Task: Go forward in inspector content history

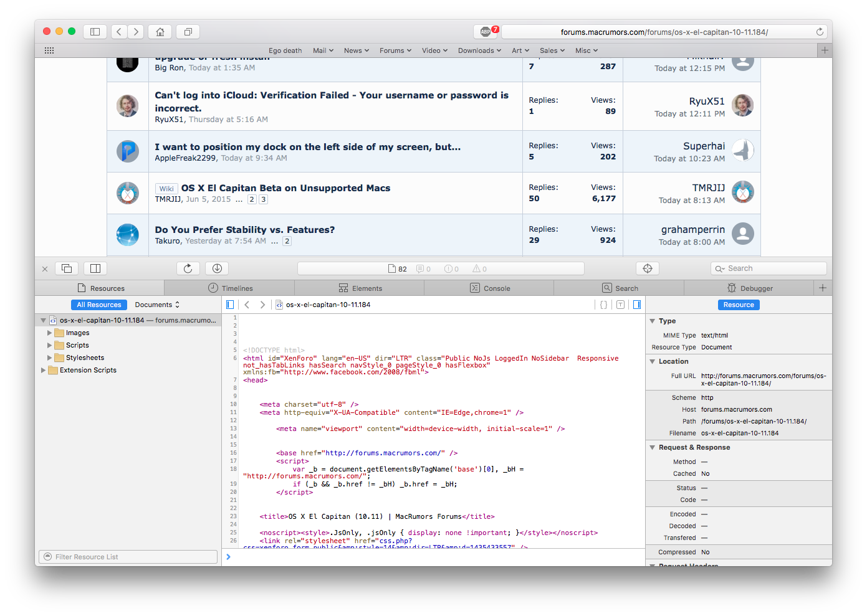Action: click(x=262, y=305)
